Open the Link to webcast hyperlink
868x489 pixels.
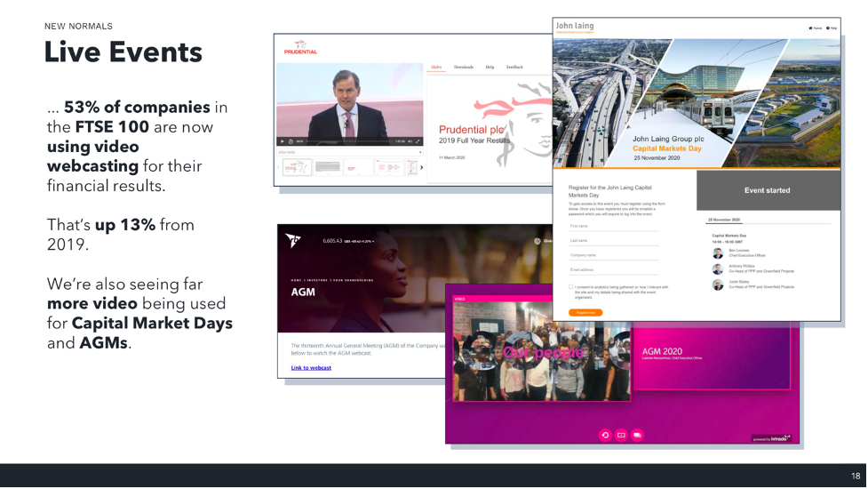(x=311, y=367)
